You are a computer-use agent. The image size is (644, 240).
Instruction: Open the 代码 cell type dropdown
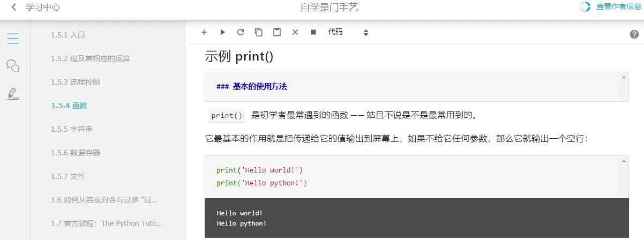click(x=348, y=32)
